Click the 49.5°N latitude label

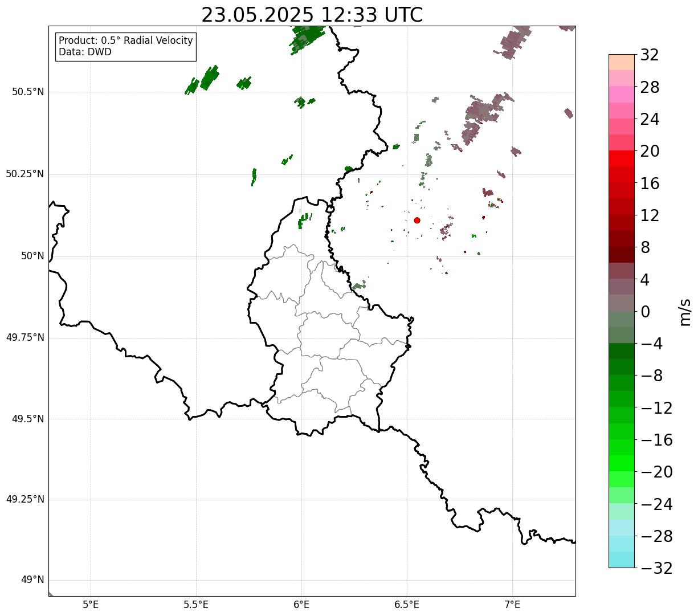tap(28, 419)
